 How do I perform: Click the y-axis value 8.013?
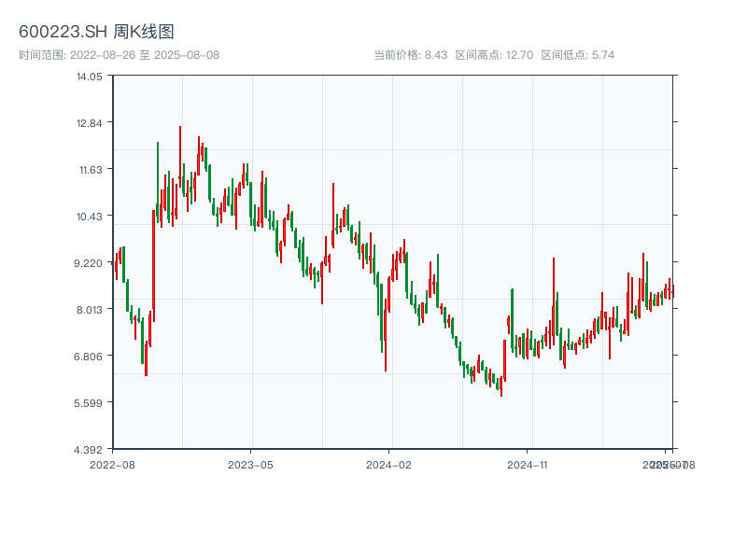click(x=89, y=310)
